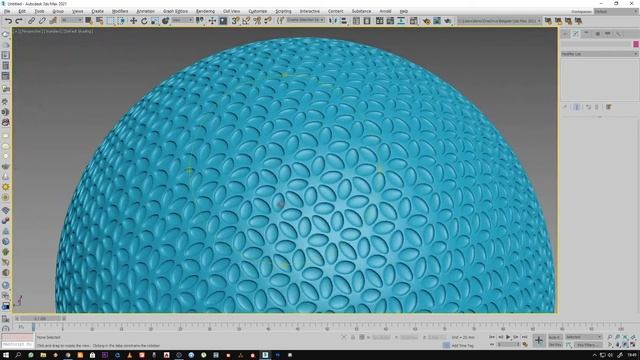Click the Undo arrow in the main toolbar
Viewport: 640px width, 360px height.
pos(8,20)
